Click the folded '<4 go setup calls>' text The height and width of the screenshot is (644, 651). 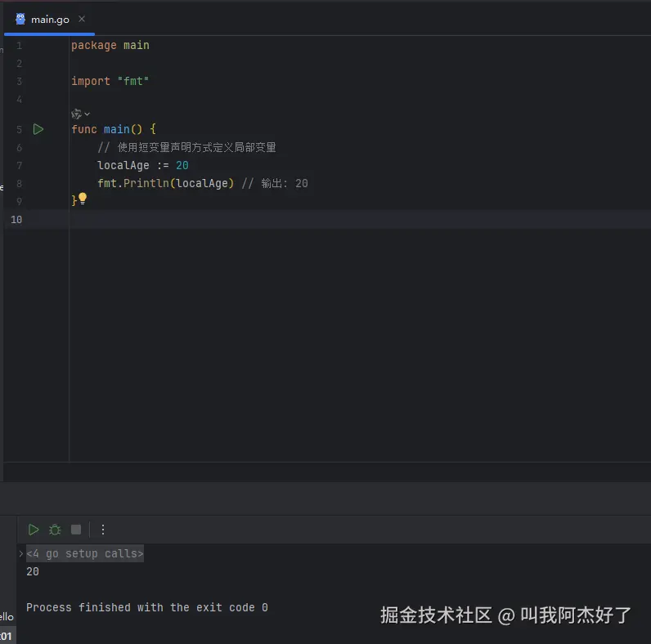tap(85, 553)
